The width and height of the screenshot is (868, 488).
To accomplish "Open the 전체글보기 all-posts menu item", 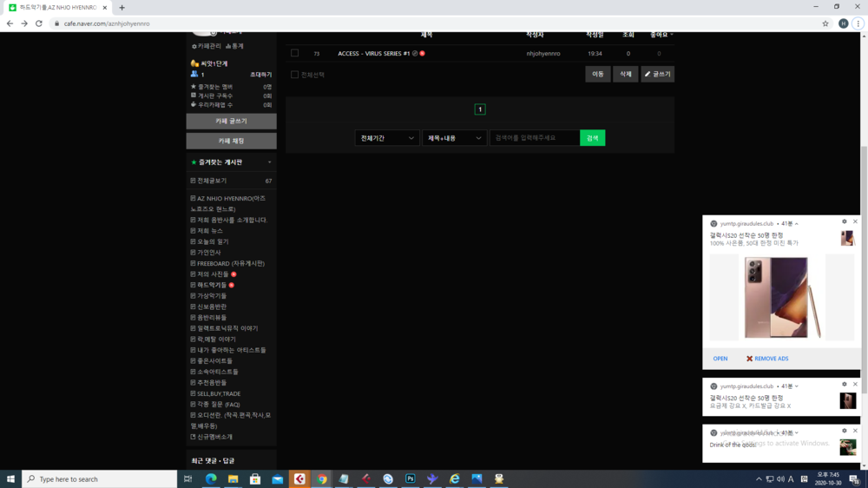I will (x=212, y=181).
